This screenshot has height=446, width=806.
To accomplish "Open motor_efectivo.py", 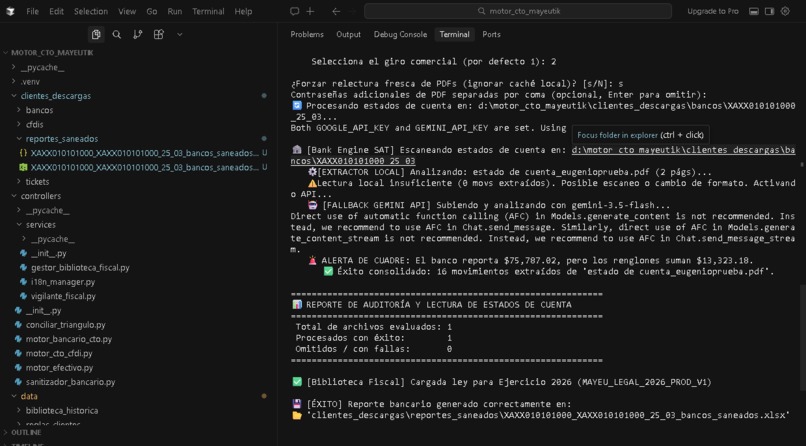I will [59, 368].
